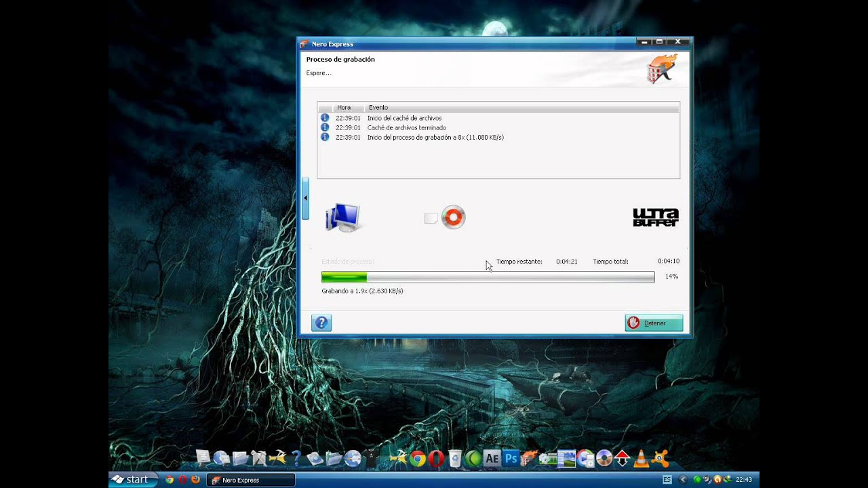
Task: Close the Nero Express window
Action: [x=677, y=42]
